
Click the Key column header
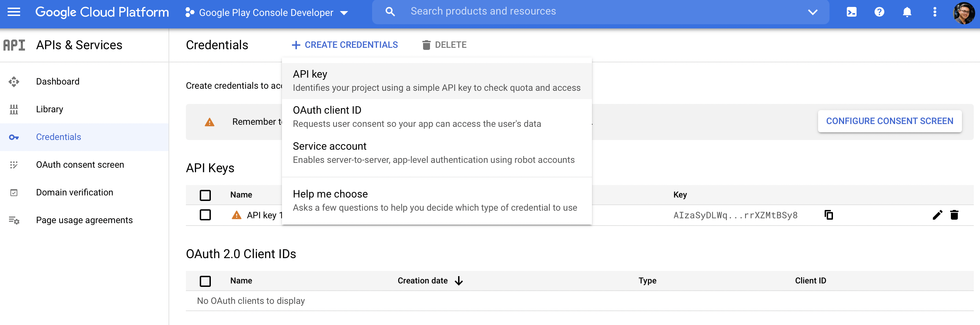(x=680, y=195)
